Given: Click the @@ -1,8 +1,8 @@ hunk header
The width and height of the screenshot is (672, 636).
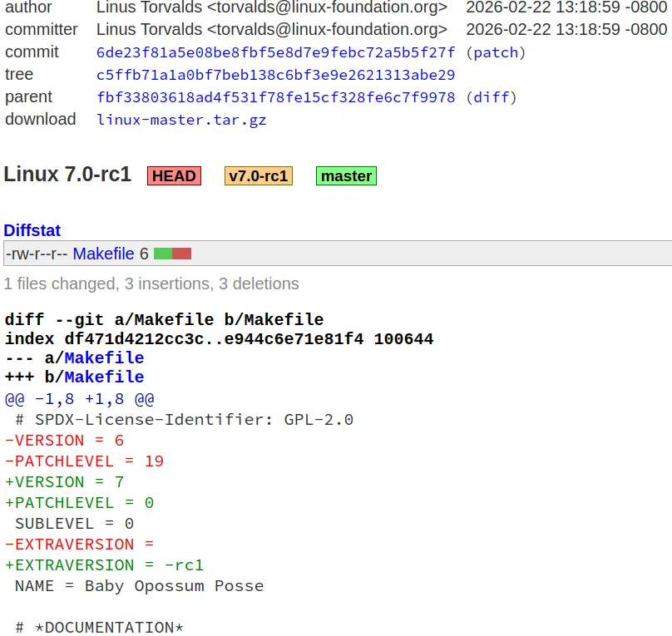Looking at the screenshot, I should point(79,399).
